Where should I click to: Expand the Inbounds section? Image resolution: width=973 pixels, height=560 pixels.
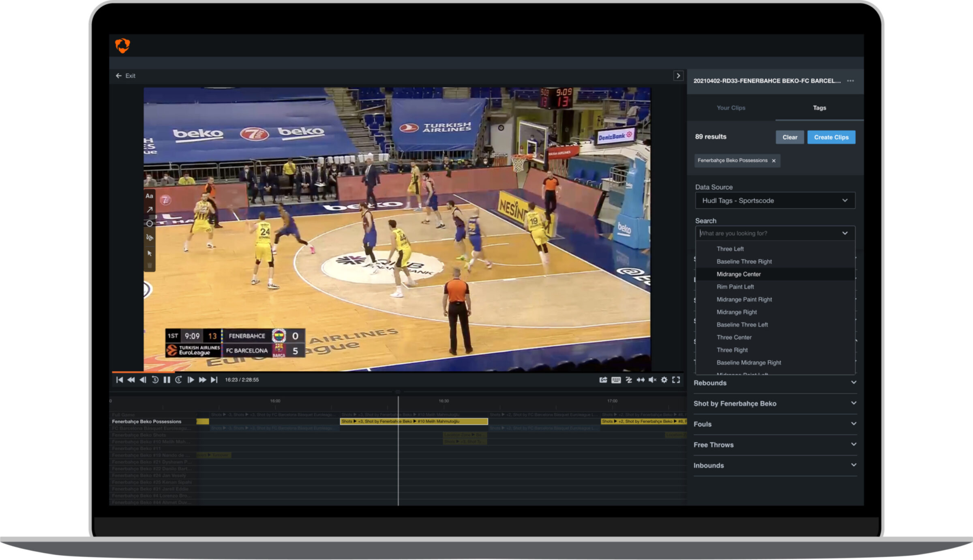point(775,466)
